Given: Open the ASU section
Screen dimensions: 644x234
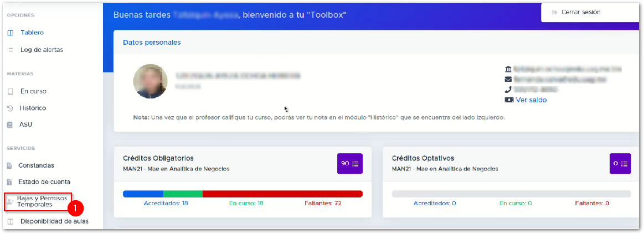Looking at the screenshot, I should (26, 124).
